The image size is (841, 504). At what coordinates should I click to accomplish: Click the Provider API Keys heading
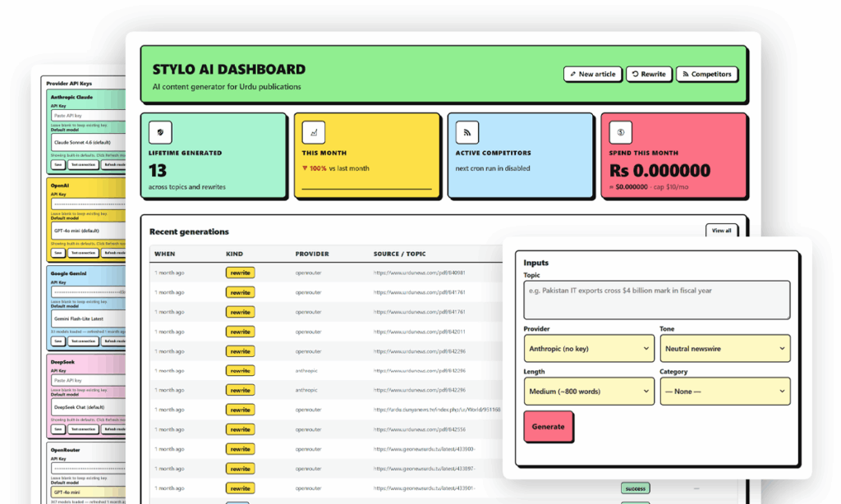point(69,84)
